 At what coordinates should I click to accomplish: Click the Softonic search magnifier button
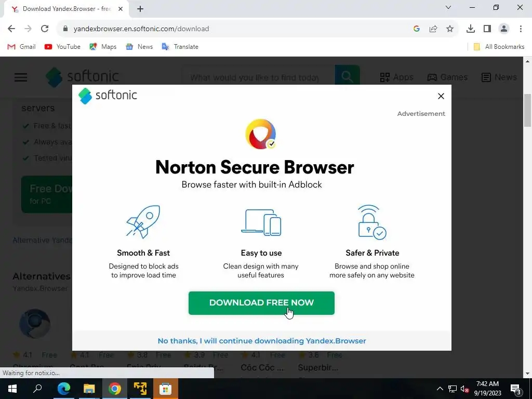pos(347,77)
